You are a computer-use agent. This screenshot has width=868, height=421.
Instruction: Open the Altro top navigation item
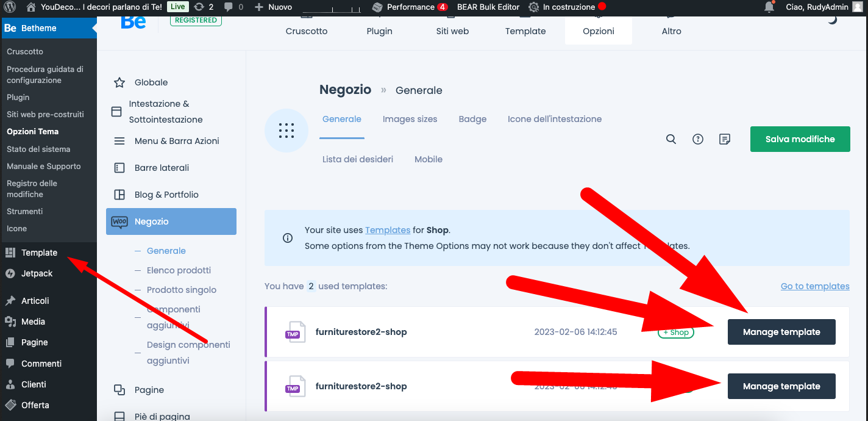(x=672, y=31)
